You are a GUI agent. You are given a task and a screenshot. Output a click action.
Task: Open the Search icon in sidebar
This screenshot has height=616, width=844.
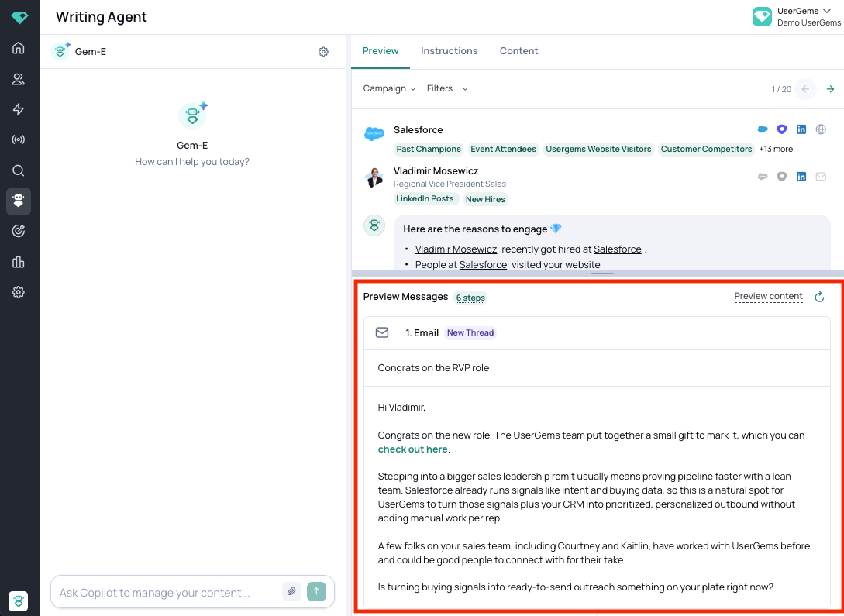tap(19, 170)
